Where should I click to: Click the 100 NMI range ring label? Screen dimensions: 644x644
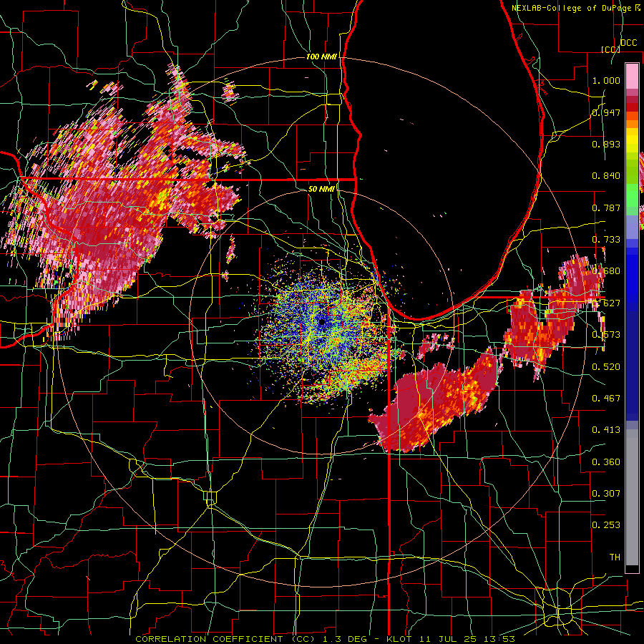click(321, 57)
